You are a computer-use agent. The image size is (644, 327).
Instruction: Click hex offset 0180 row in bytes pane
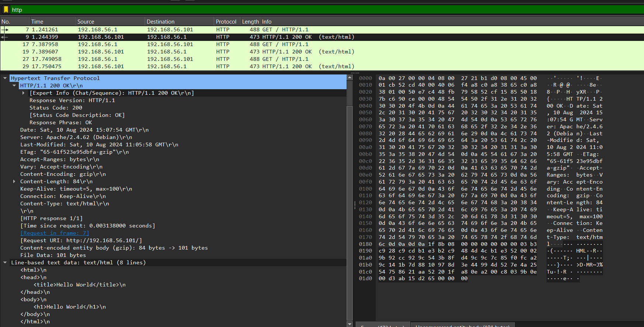click(365, 244)
